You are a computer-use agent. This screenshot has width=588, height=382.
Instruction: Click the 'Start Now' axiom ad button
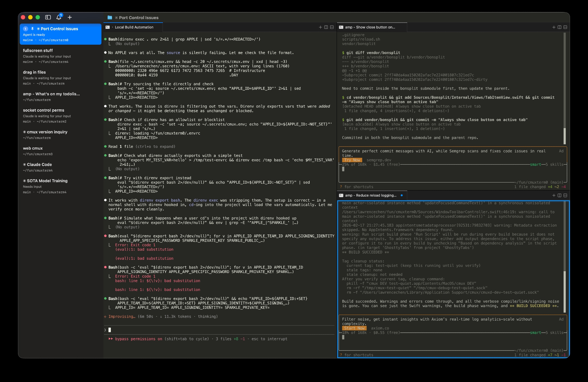[354, 328]
